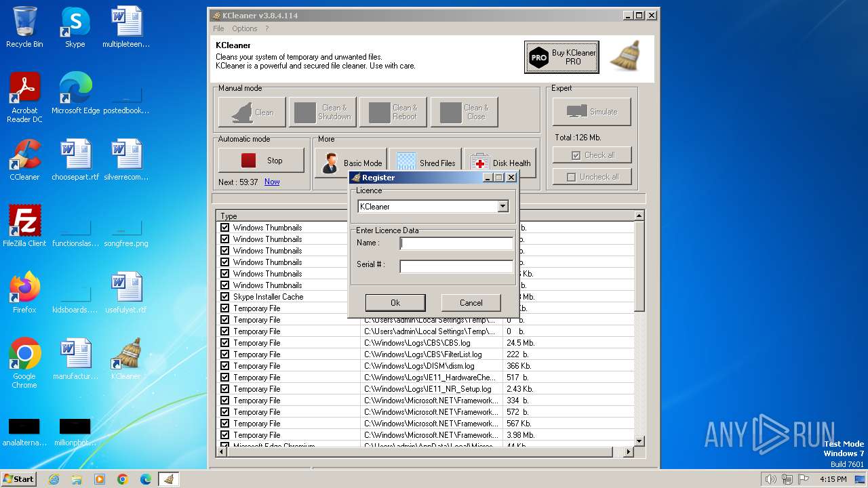
Task: Click Ok in Register dialog
Action: (x=395, y=303)
